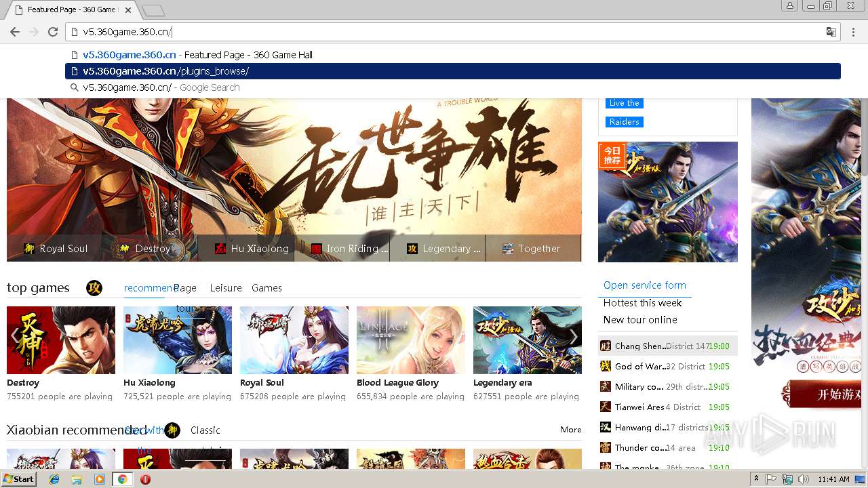Click the round icon next to top games

click(94, 288)
